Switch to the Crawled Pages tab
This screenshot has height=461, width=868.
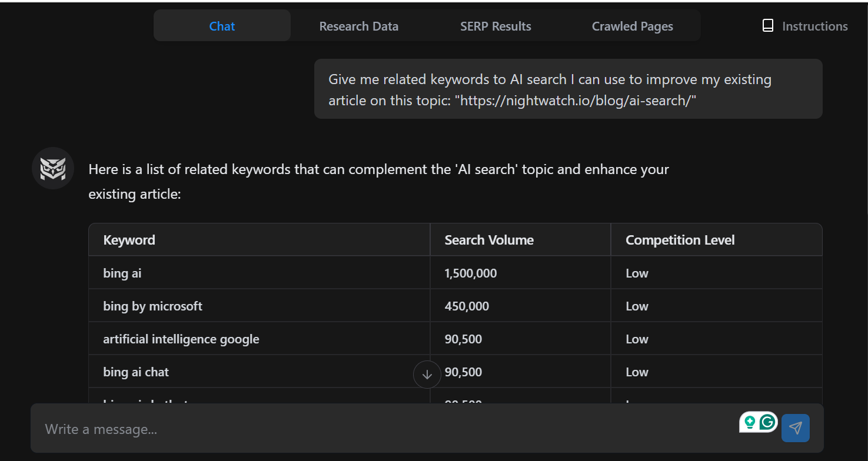click(x=632, y=26)
